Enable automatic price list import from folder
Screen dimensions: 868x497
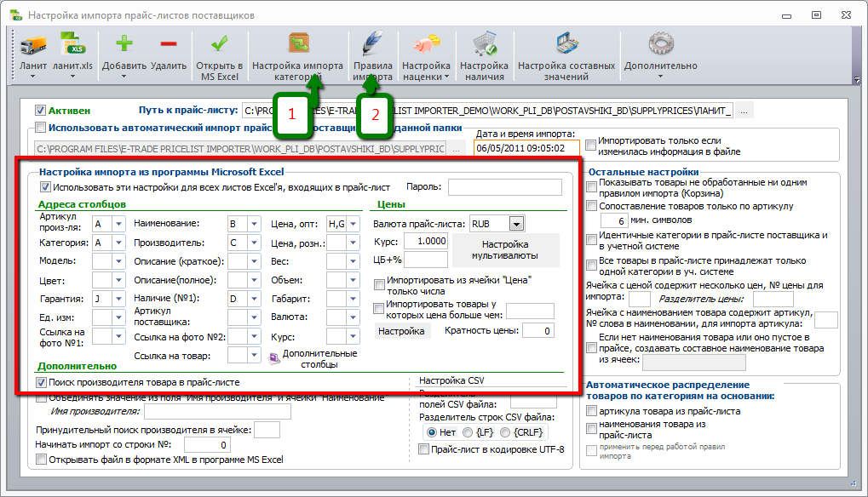point(40,128)
